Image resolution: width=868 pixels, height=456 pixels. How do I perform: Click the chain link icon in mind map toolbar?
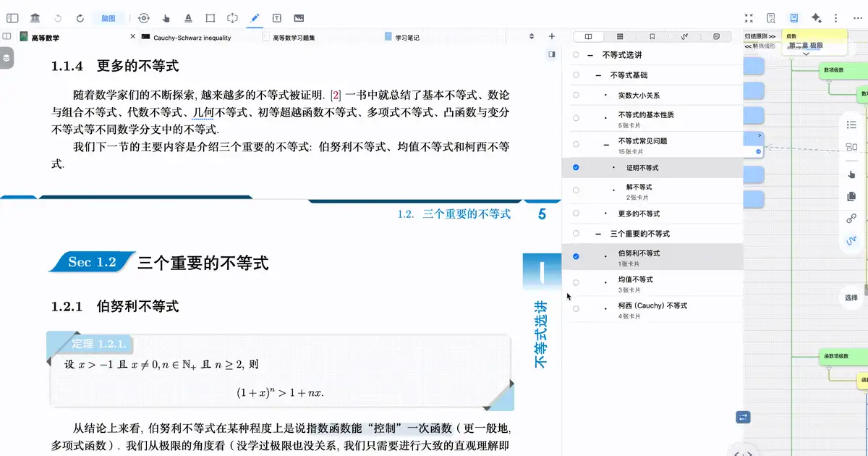(851, 219)
